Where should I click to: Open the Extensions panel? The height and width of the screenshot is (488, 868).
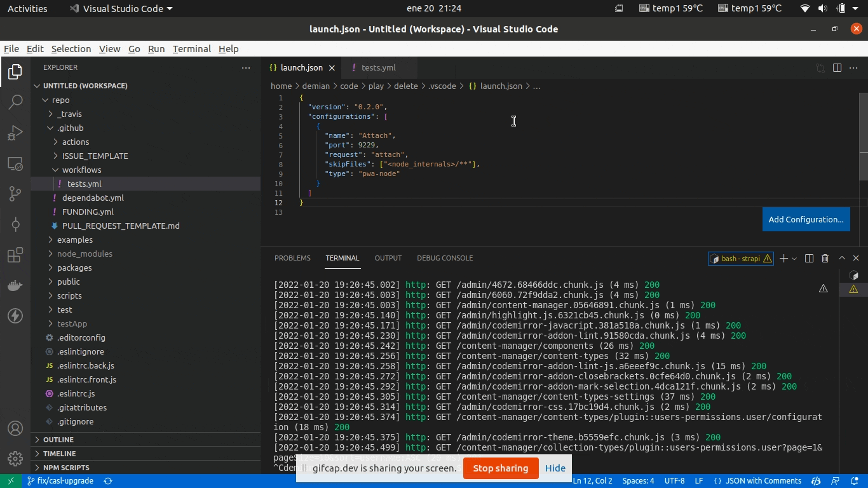pyautogui.click(x=15, y=255)
